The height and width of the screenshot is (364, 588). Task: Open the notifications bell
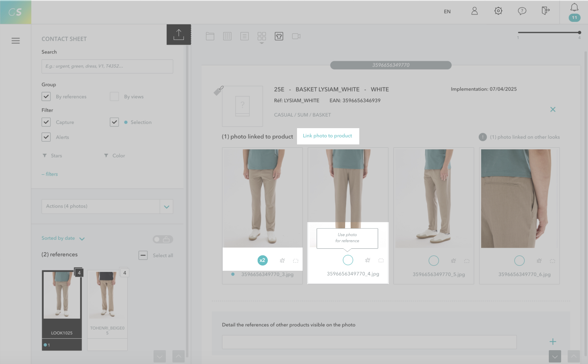point(574,8)
